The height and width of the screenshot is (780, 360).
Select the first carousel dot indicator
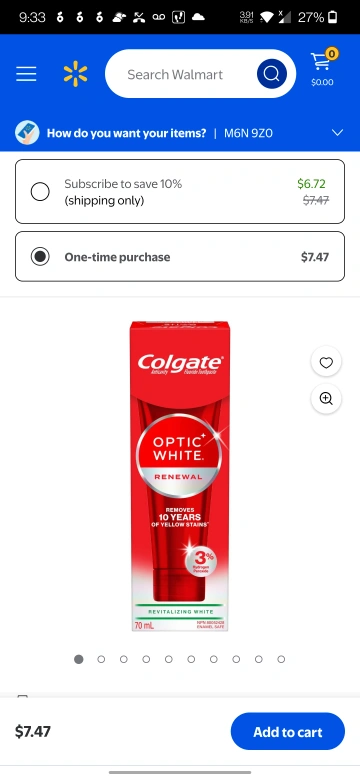point(79,659)
